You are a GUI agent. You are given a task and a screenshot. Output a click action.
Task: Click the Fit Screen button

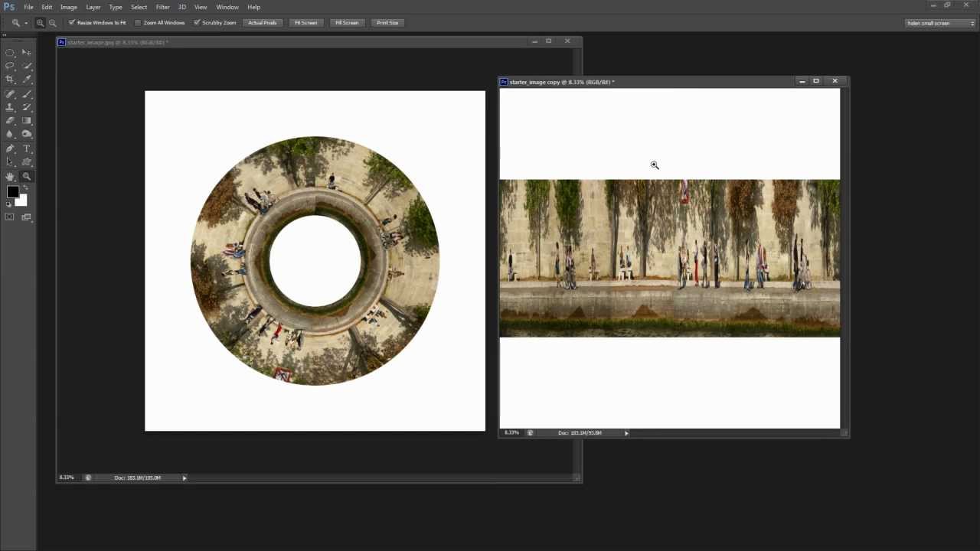tap(306, 23)
